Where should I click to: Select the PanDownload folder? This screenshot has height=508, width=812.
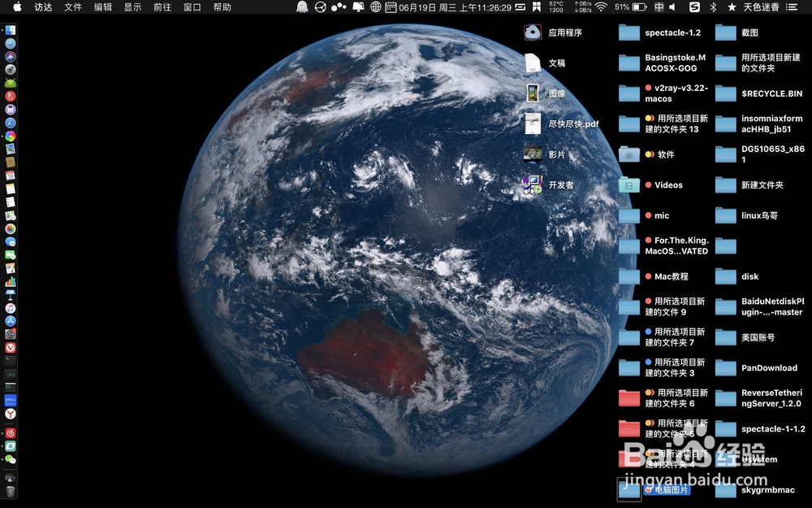pyautogui.click(x=756, y=368)
